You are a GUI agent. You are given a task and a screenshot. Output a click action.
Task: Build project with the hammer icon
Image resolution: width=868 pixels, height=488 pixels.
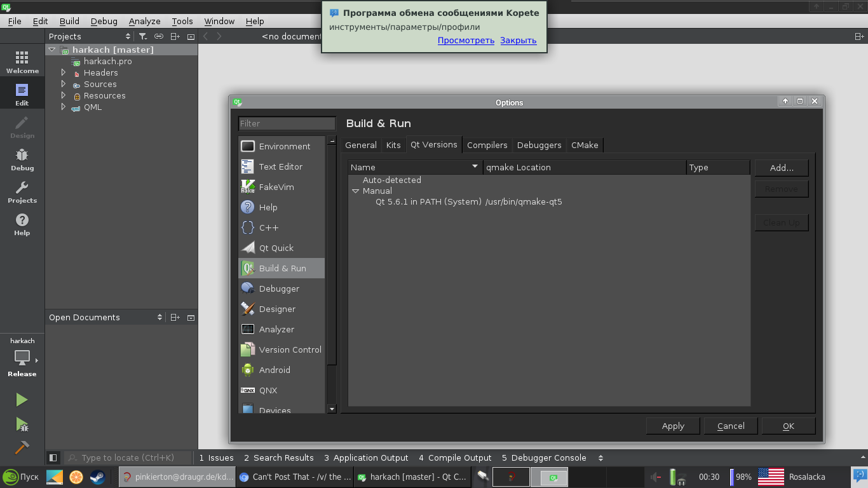pos(22,447)
